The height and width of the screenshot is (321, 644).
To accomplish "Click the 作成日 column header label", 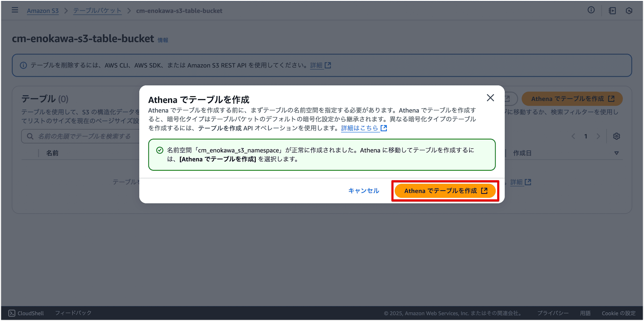I will 522,153.
